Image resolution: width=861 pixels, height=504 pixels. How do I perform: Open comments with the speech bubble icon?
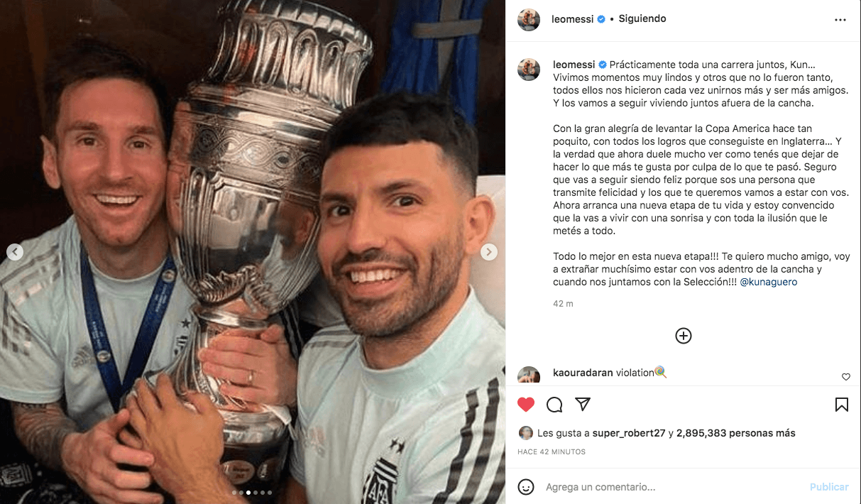[x=554, y=405]
